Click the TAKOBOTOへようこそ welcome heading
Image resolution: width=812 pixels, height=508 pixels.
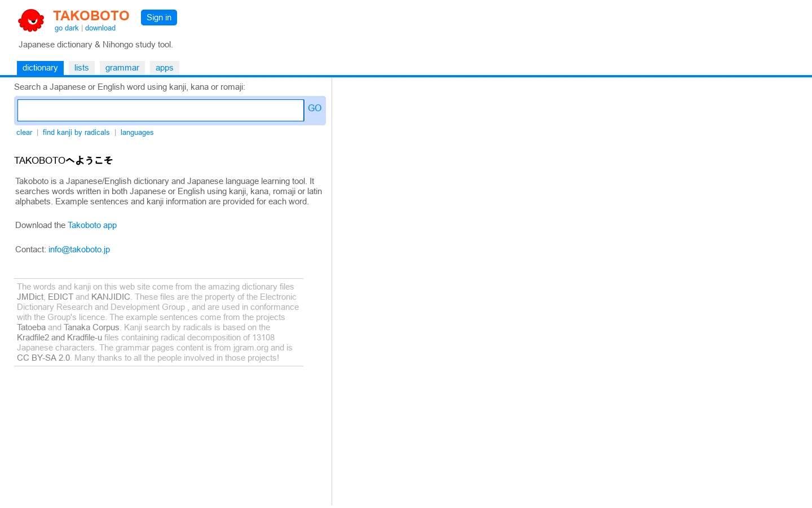[64, 161]
